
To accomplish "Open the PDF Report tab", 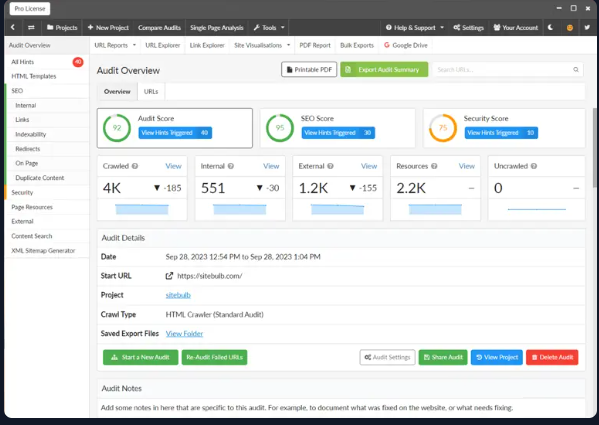I will tap(315, 45).
